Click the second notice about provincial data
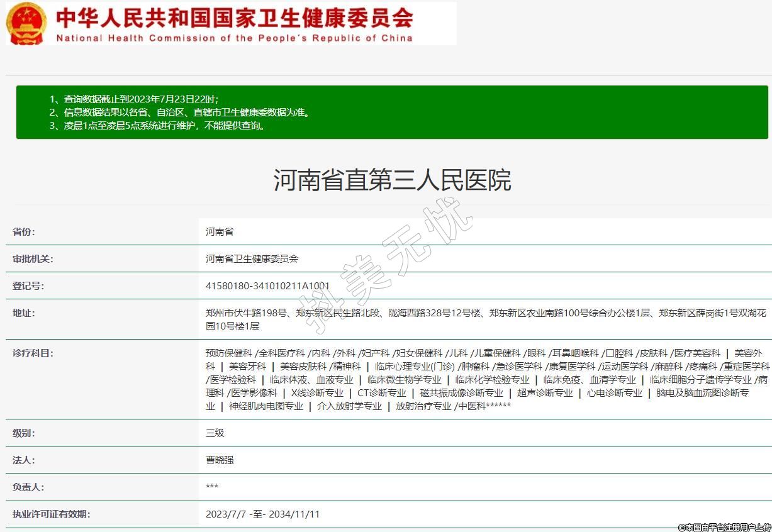 tap(180, 113)
